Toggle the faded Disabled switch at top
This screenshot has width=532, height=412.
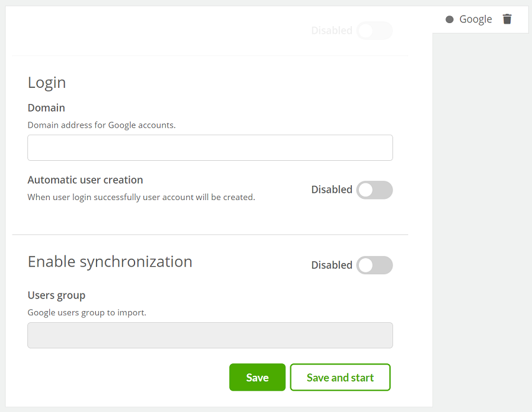[x=374, y=31]
